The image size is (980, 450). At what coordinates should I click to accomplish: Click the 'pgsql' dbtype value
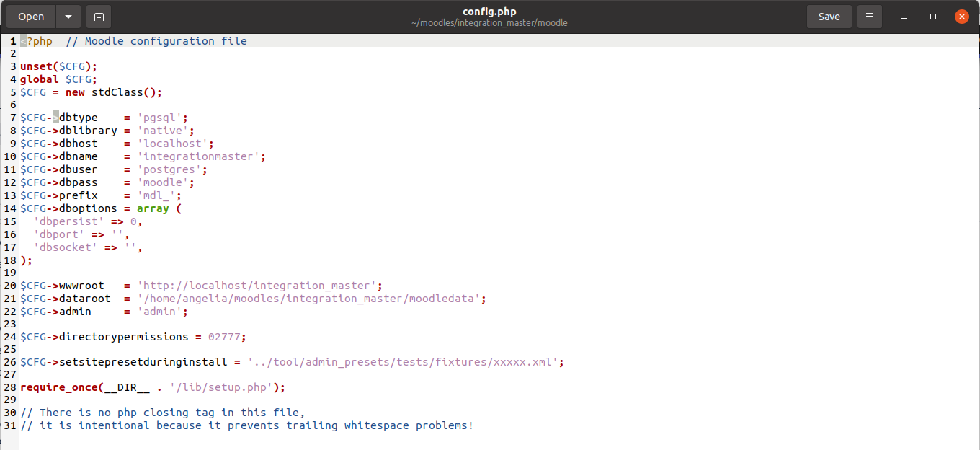coord(159,118)
